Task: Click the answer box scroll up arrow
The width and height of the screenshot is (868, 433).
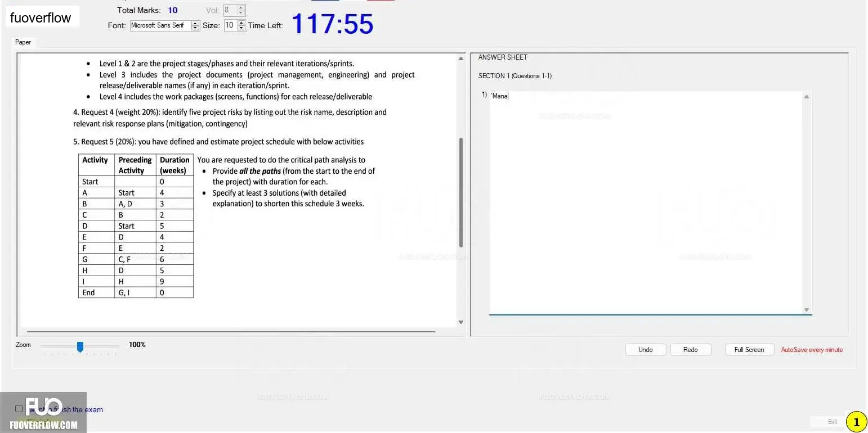Action: click(807, 97)
